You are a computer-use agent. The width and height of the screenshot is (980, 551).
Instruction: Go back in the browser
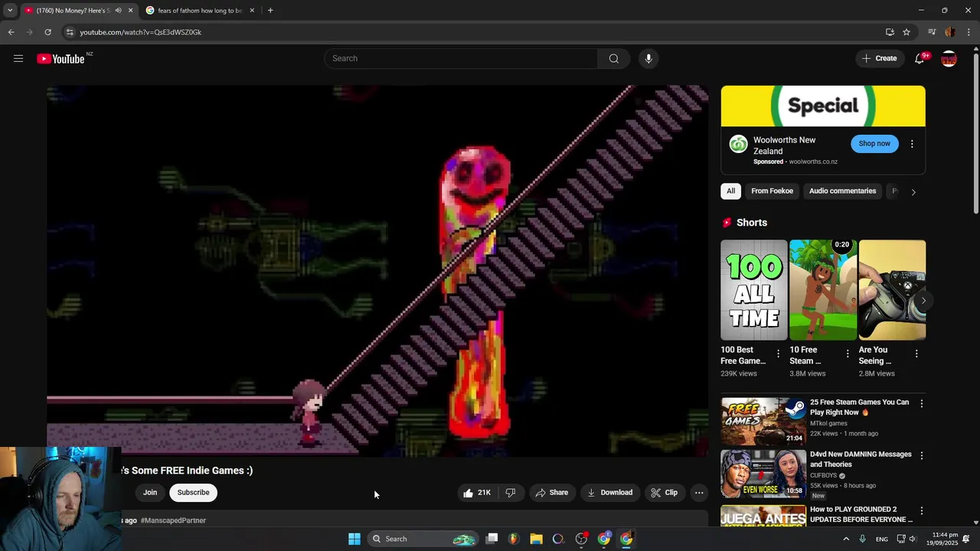tap(11, 32)
